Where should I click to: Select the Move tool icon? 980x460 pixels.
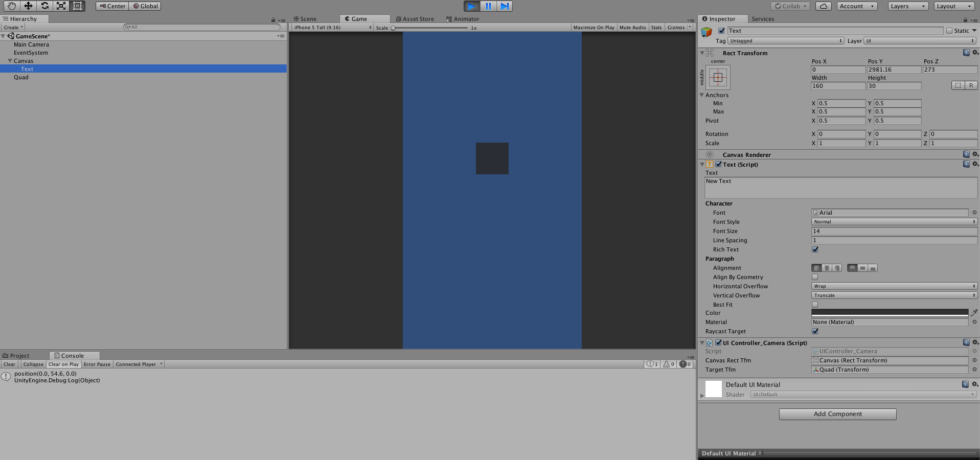point(28,6)
